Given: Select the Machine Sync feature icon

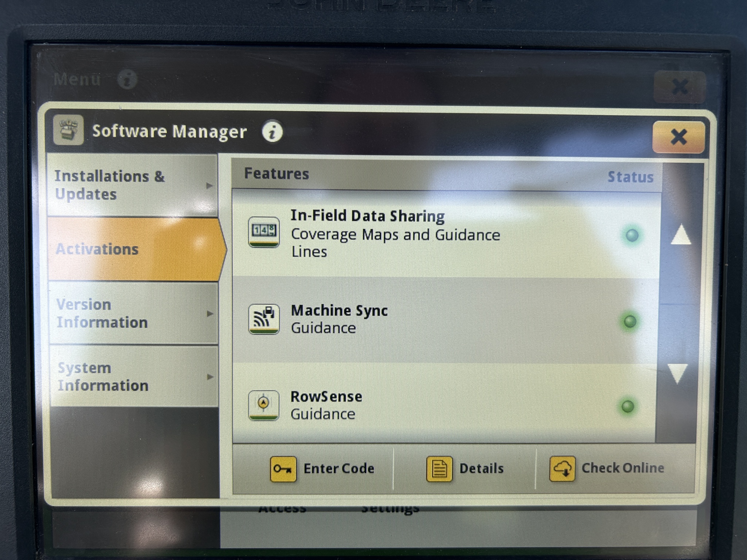Looking at the screenshot, I should [x=264, y=319].
